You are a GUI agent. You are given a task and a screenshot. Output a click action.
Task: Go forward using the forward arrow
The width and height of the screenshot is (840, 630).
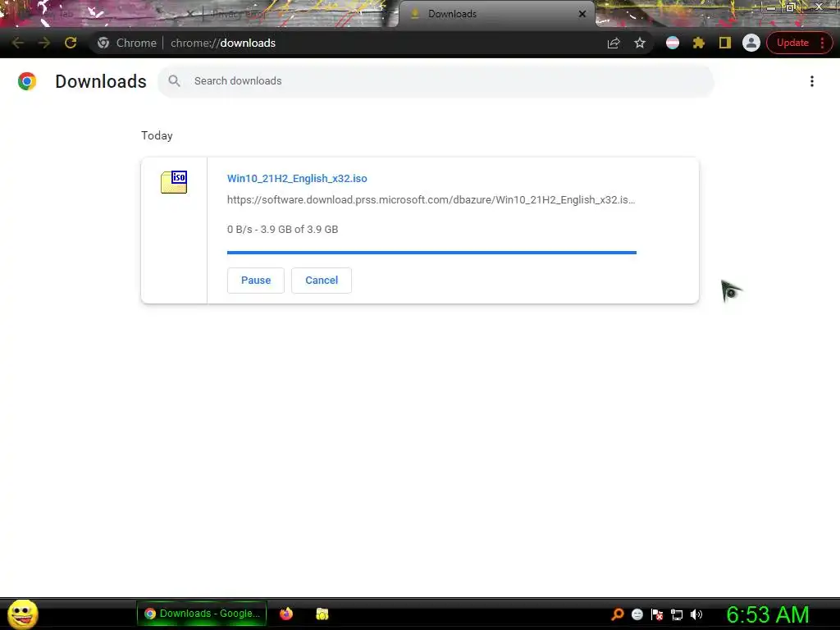point(44,43)
